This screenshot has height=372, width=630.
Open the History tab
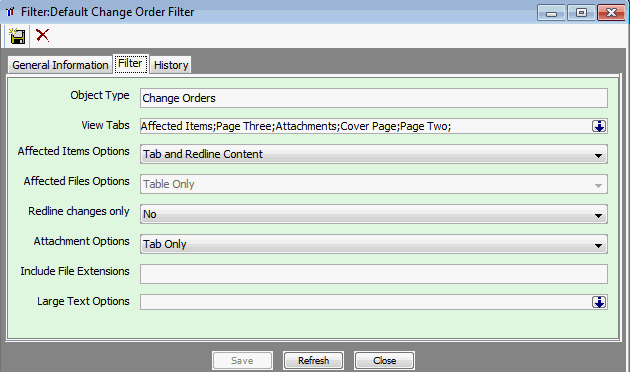[x=171, y=65]
